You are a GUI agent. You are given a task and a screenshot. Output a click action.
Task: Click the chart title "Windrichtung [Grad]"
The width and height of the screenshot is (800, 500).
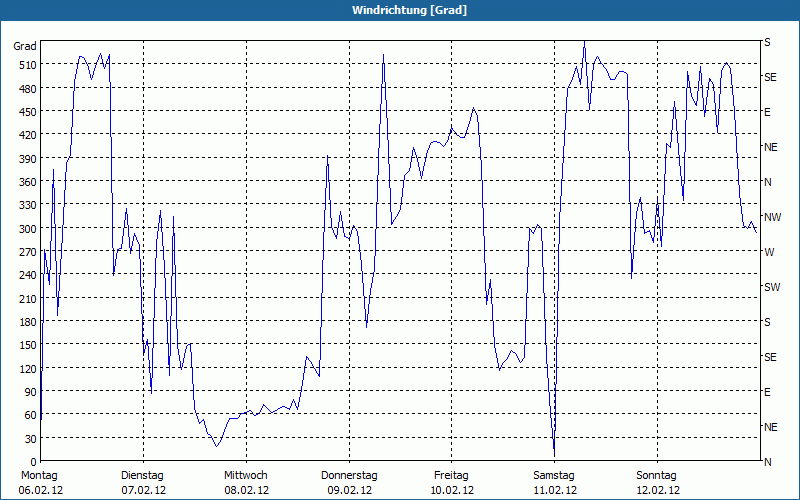[409, 10]
